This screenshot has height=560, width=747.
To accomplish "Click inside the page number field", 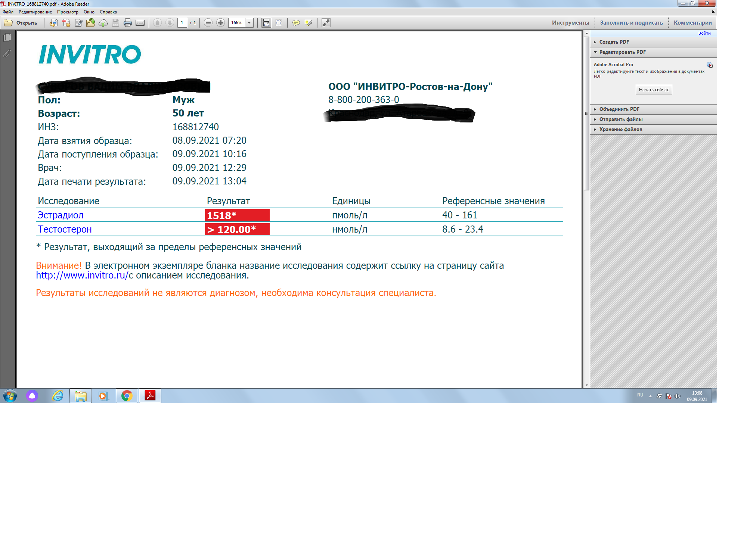I will [182, 23].
